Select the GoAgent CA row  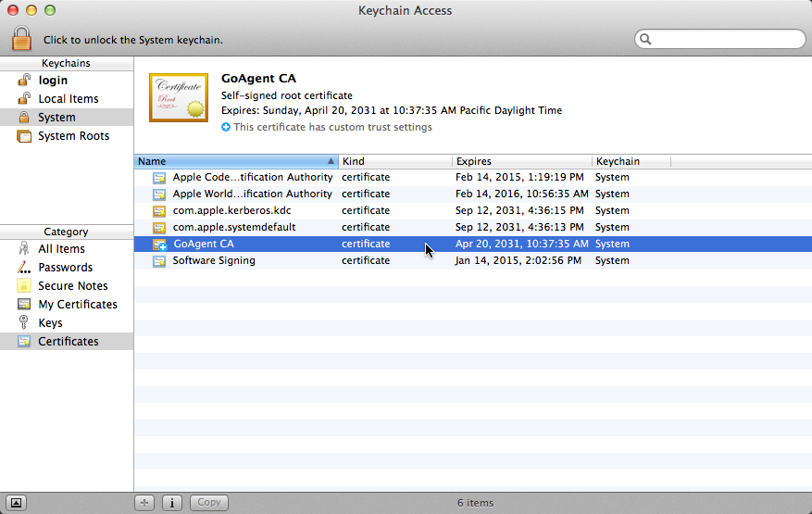click(473, 244)
